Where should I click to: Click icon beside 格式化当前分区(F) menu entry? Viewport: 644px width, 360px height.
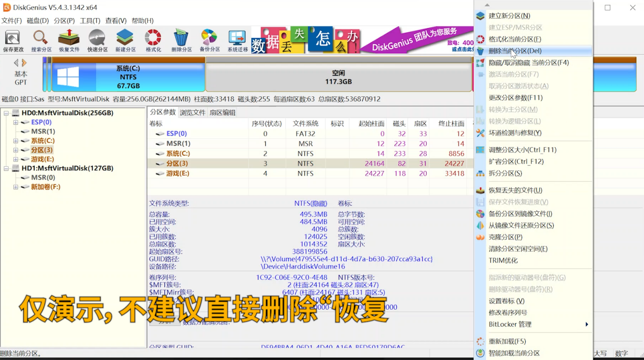(x=481, y=39)
